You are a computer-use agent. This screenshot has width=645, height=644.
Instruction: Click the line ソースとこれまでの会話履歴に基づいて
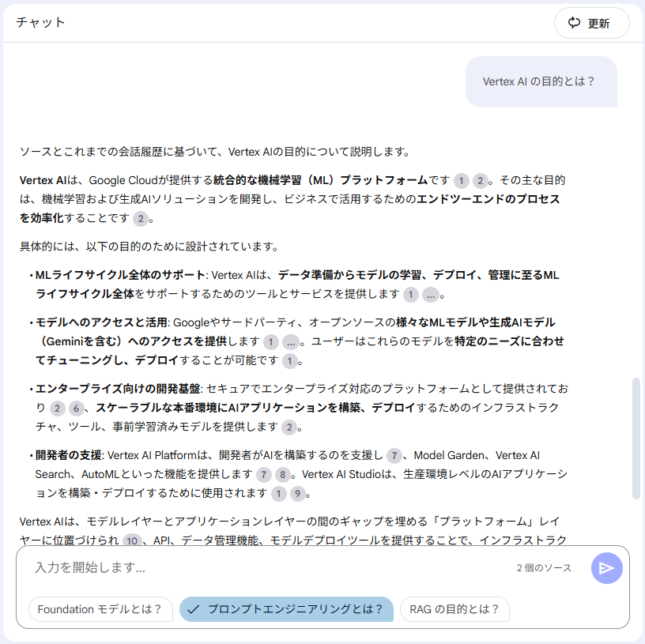tap(215, 152)
